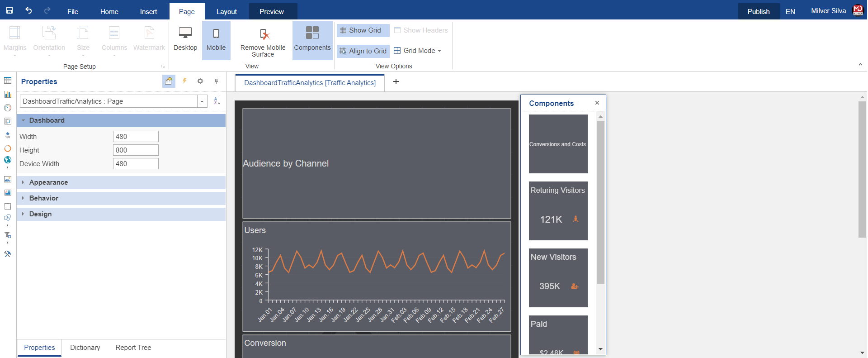Toggle Align to Grid option

point(363,51)
